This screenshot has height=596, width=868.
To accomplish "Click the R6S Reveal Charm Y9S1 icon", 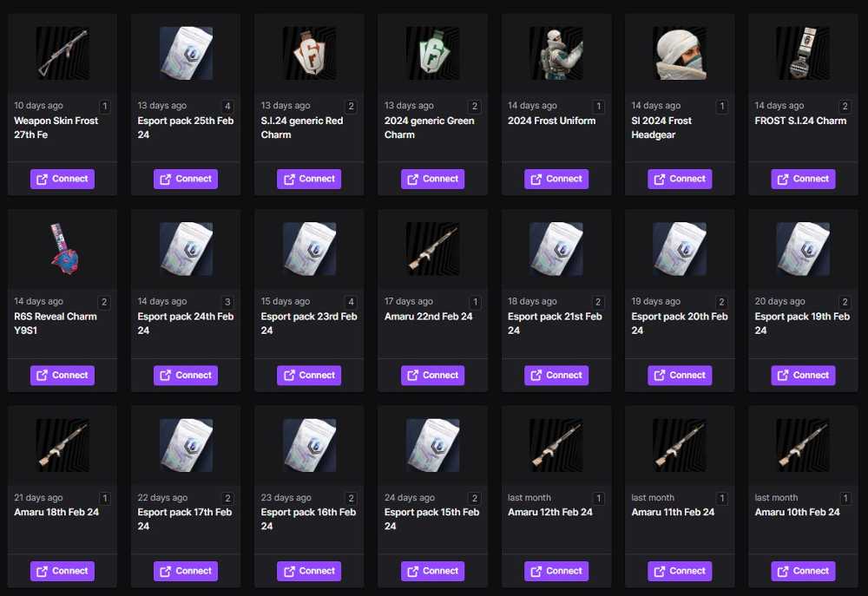I will (62, 249).
